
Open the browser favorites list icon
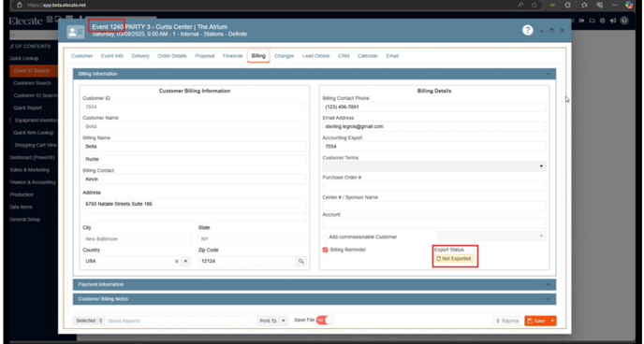coord(584,5)
